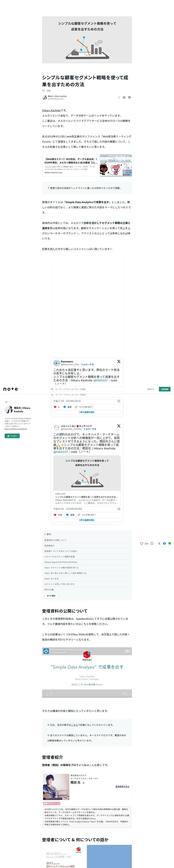
Task: Jump to 登壇者紹介 in contents
Action: [x=49, y=546]
